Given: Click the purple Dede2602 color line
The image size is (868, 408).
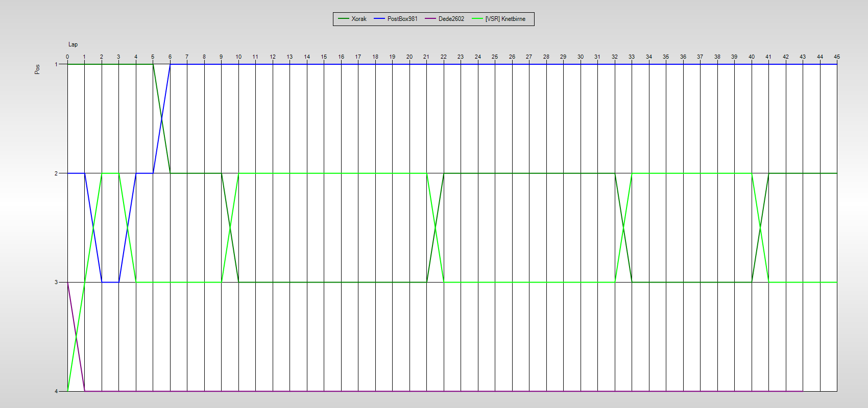Looking at the screenshot, I should [x=430, y=19].
